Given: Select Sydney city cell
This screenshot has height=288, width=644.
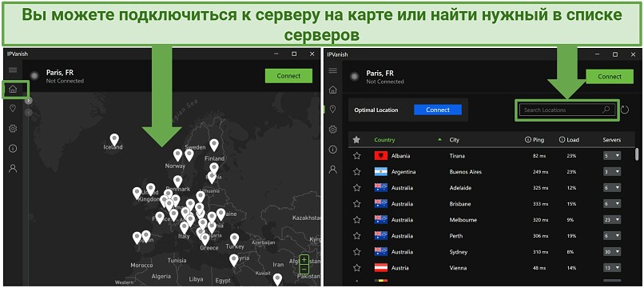Looking at the screenshot, I should tap(459, 252).
